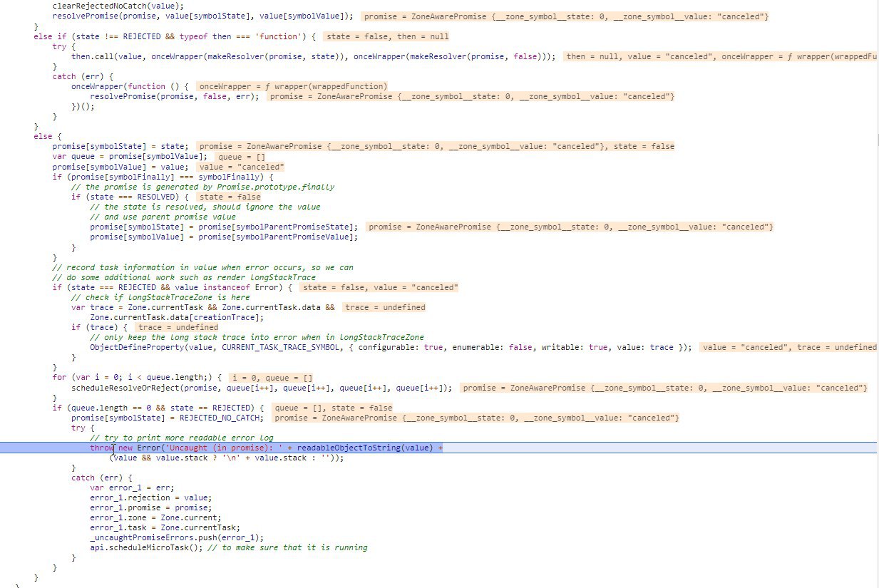Click the error_1.zone = Zone.current; line
The height and width of the screenshot is (588, 879).
(155, 517)
